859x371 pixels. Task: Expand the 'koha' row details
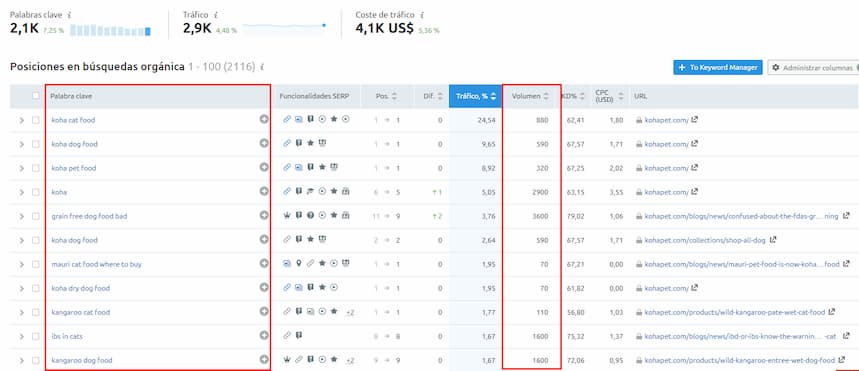tap(21, 192)
